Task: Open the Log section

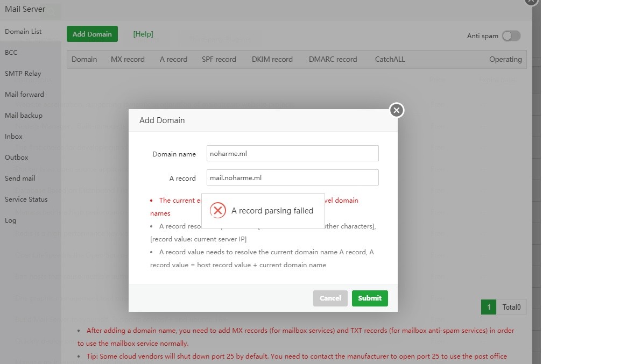Action: [x=11, y=220]
